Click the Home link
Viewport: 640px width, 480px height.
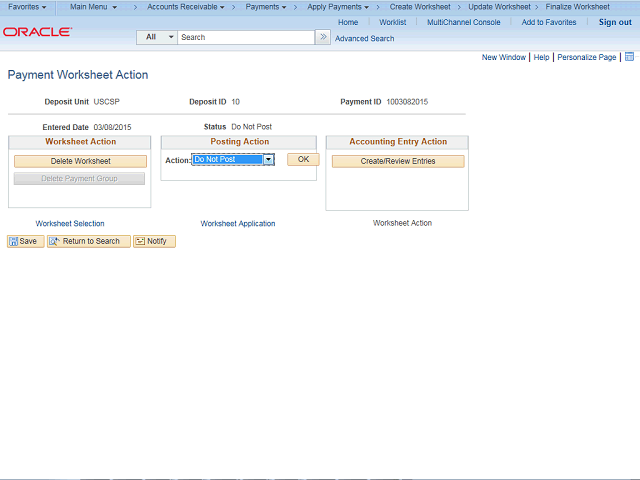[x=348, y=22]
